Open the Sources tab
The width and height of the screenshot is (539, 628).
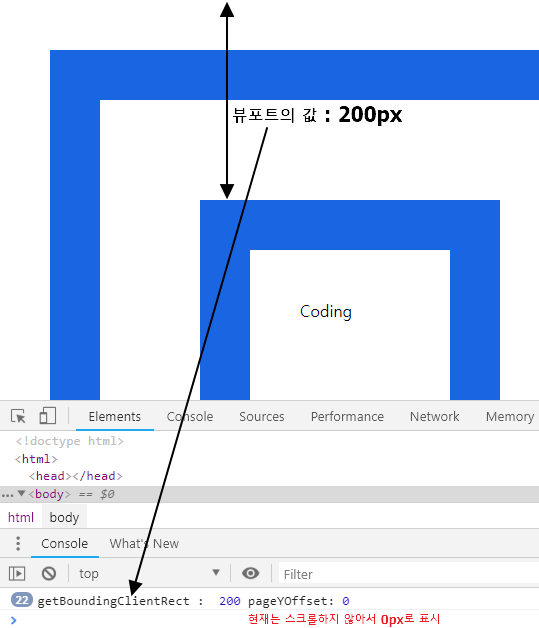[x=262, y=417]
